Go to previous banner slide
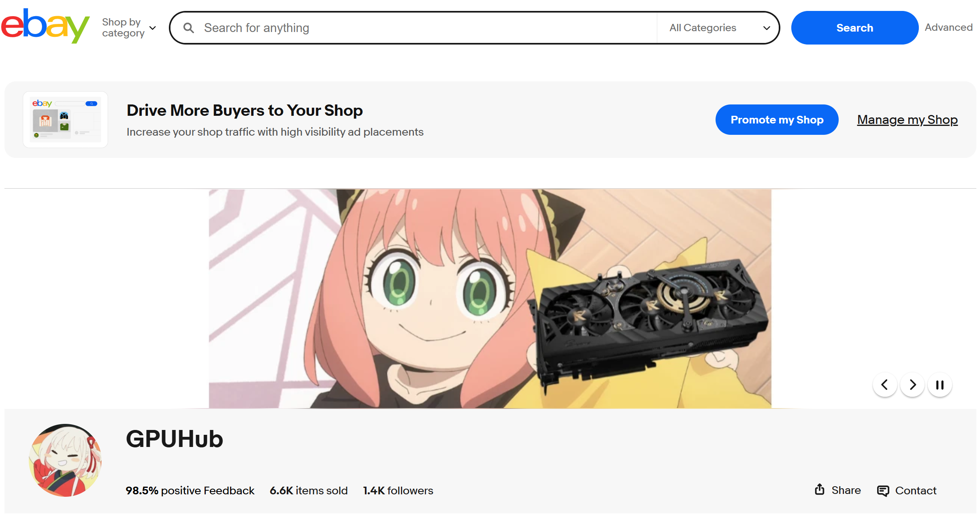980x517 pixels. coord(885,385)
